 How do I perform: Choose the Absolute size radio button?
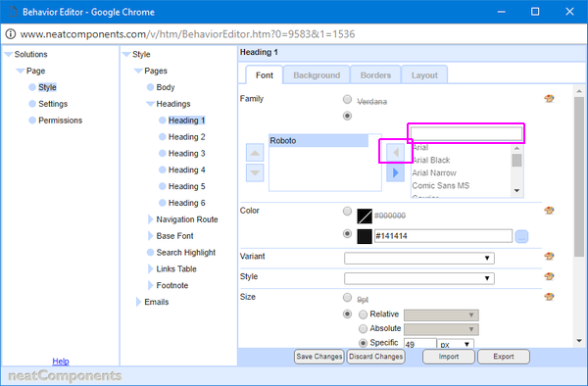(x=363, y=328)
